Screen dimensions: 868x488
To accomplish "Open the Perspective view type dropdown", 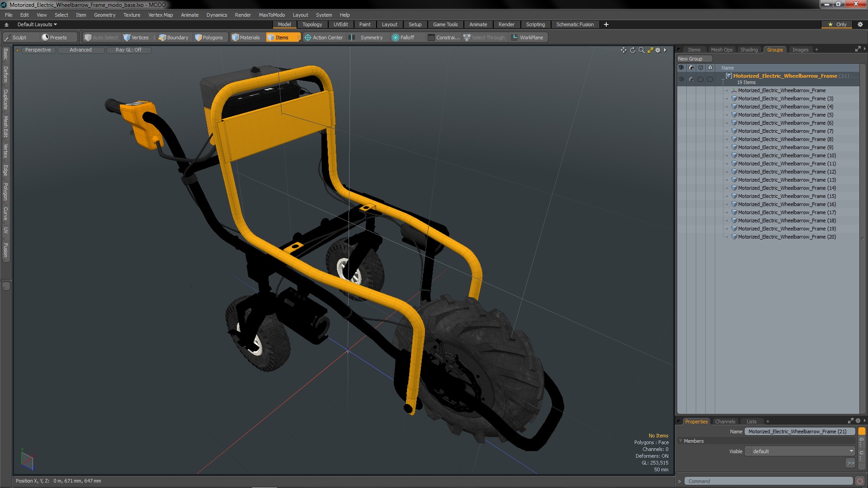I will pyautogui.click(x=38, y=50).
